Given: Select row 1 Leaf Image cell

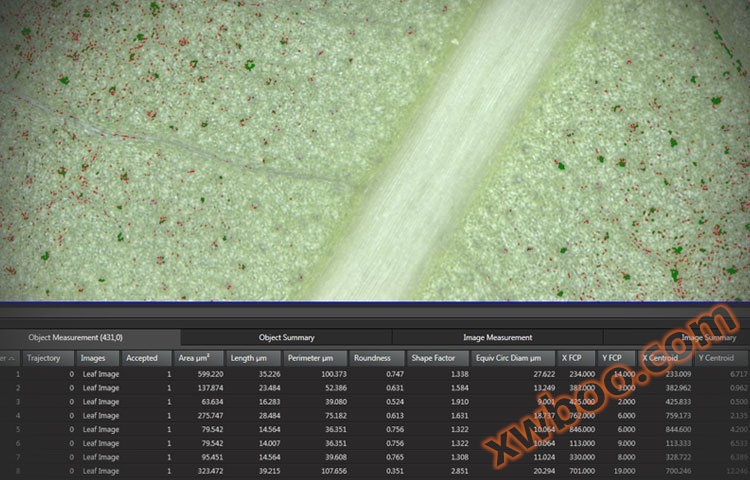Looking at the screenshot, I should click(100, 374).
